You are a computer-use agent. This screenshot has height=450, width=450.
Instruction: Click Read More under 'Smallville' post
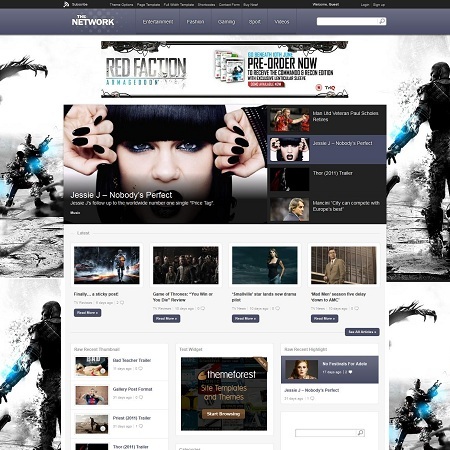click(x=245, y=319)
